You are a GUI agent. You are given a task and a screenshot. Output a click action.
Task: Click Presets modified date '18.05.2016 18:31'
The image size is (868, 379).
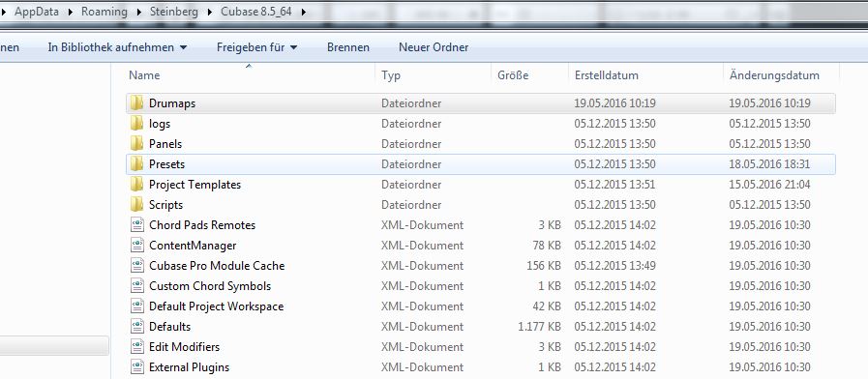pos(769,164)
